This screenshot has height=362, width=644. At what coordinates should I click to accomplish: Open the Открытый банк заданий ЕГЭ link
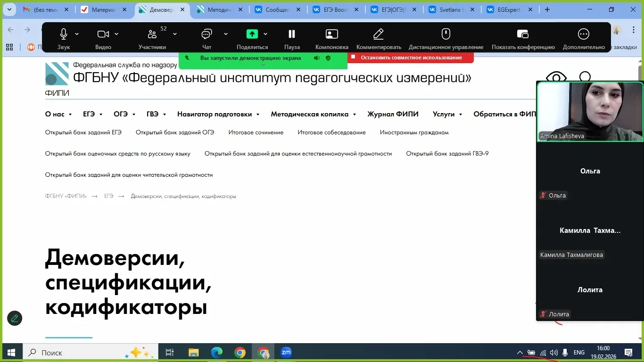(x=83, y=132)
